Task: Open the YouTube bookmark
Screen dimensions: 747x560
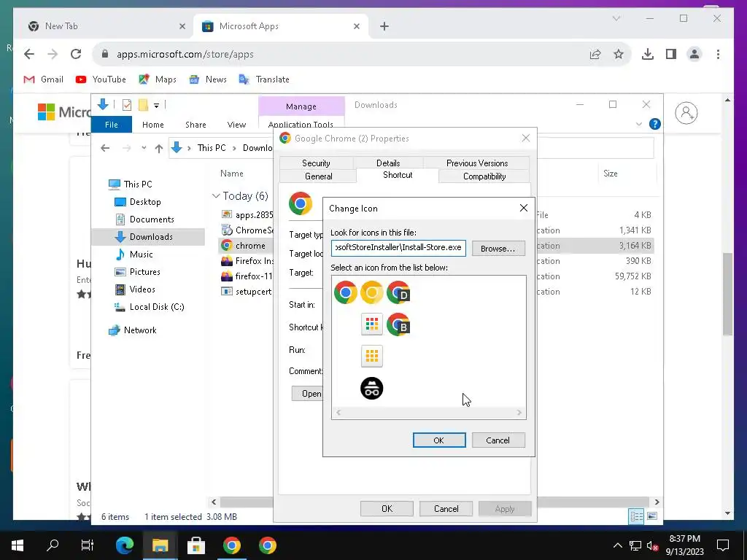Action: tap(101, 79)
